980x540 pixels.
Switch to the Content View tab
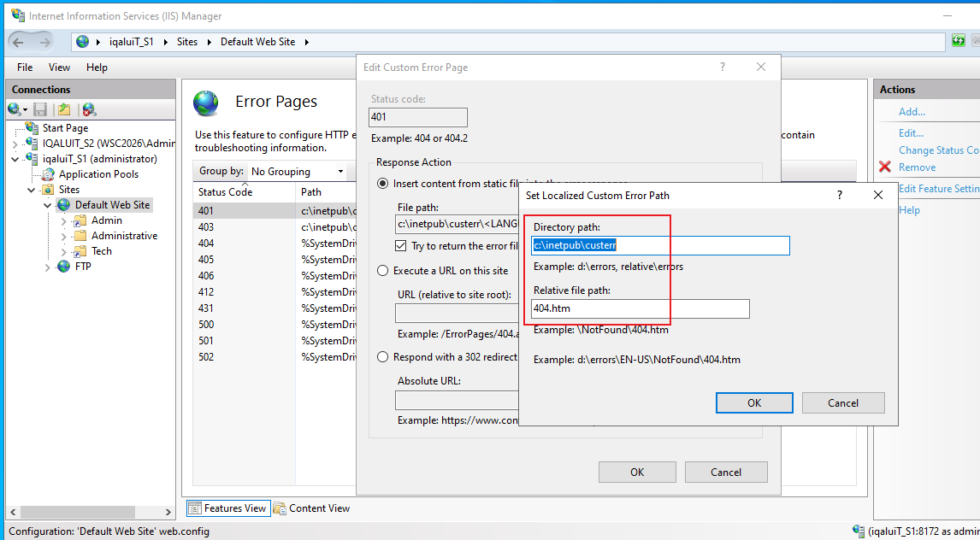[x=312, y=508]
